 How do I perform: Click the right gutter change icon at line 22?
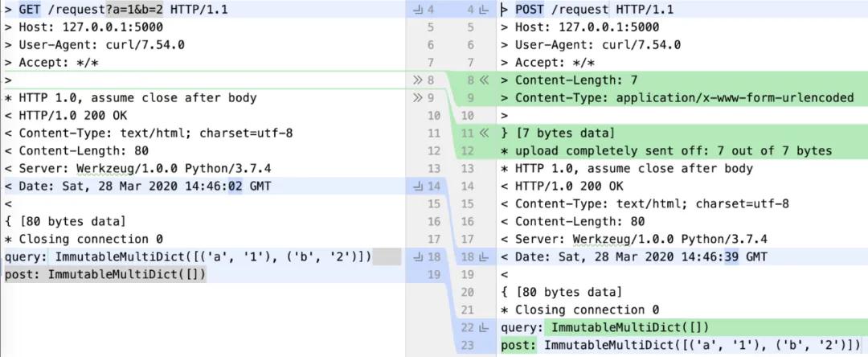click(483, 327)
